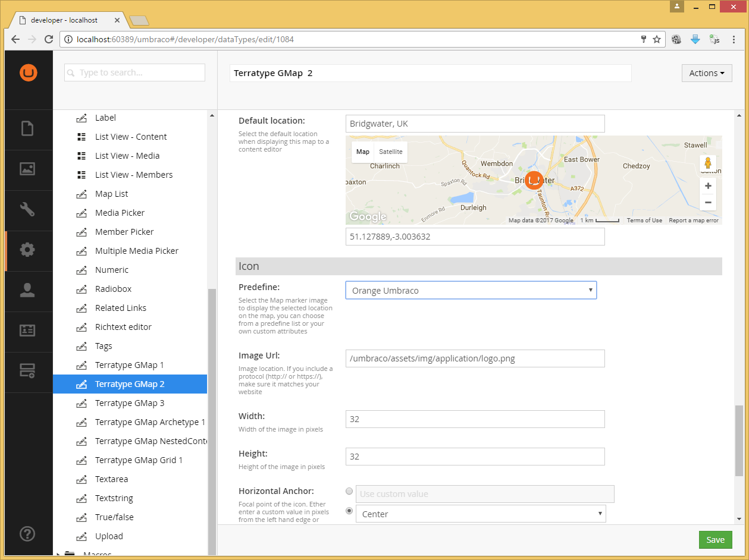Screen dimensions: 749x560
Task: Click the blue download arrow extension icon
Action: coord(695,39)
